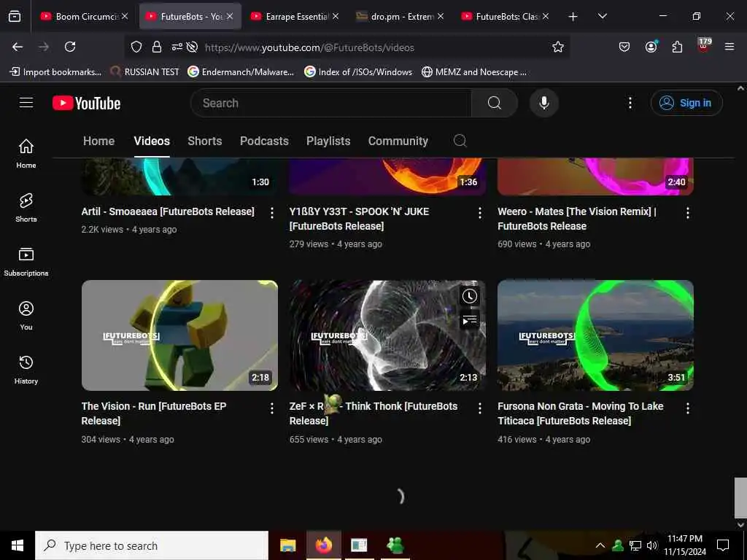Switch to dro.pm browser tab
Screen dimensions: 747x560
pos(401,16)
